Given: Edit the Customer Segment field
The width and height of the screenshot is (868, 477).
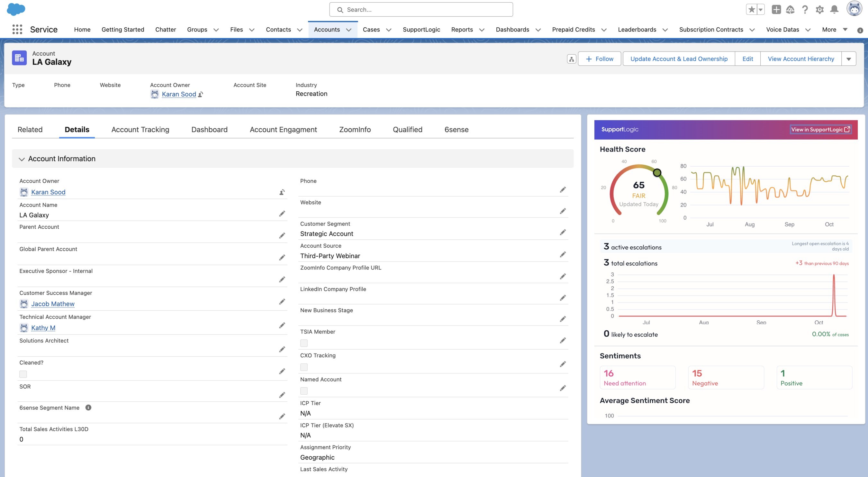Looking at the screenshot, I should pos(563,232).
